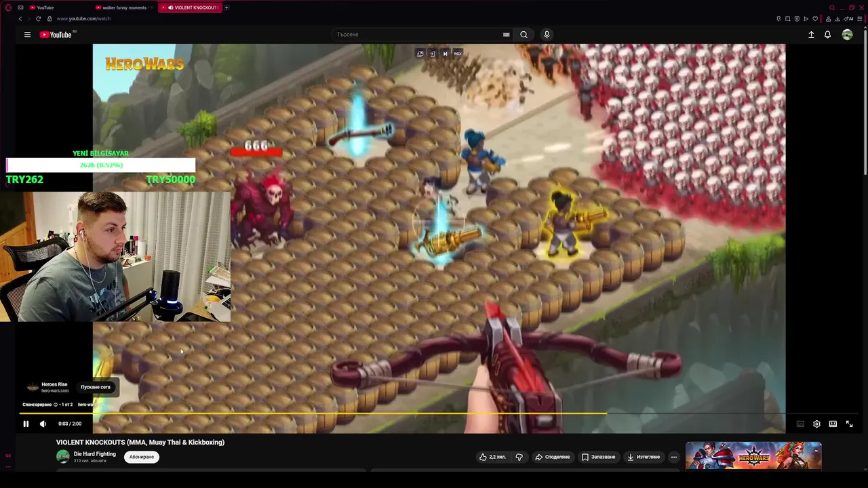
Task: Like the video (2,2 хил.)
Action: [492, 457]
